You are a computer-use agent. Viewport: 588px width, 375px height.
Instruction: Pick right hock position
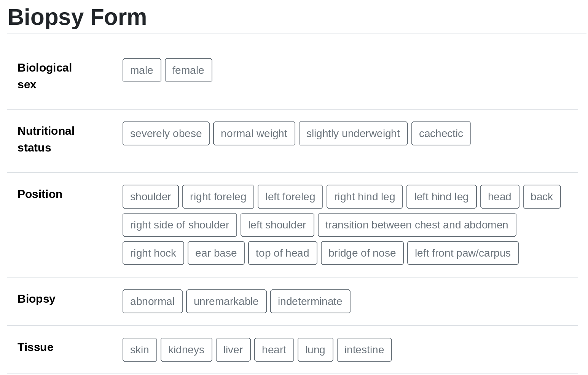tap(153, 253)
